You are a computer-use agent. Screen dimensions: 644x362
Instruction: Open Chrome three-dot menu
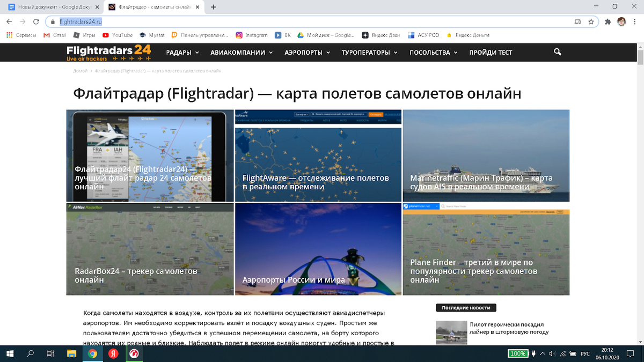635,22
